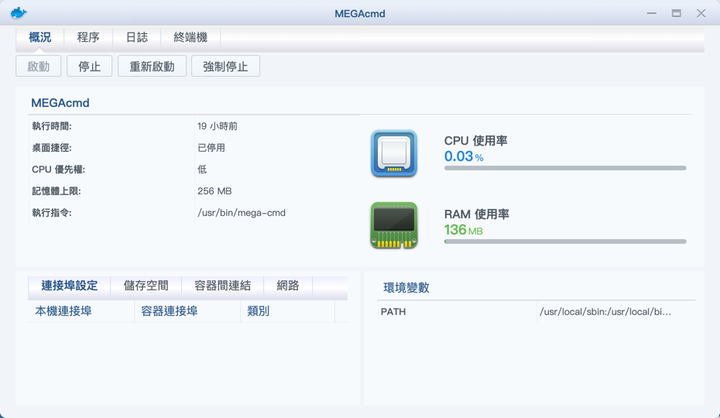Click the 記憶體上限 label

point(56,191)
